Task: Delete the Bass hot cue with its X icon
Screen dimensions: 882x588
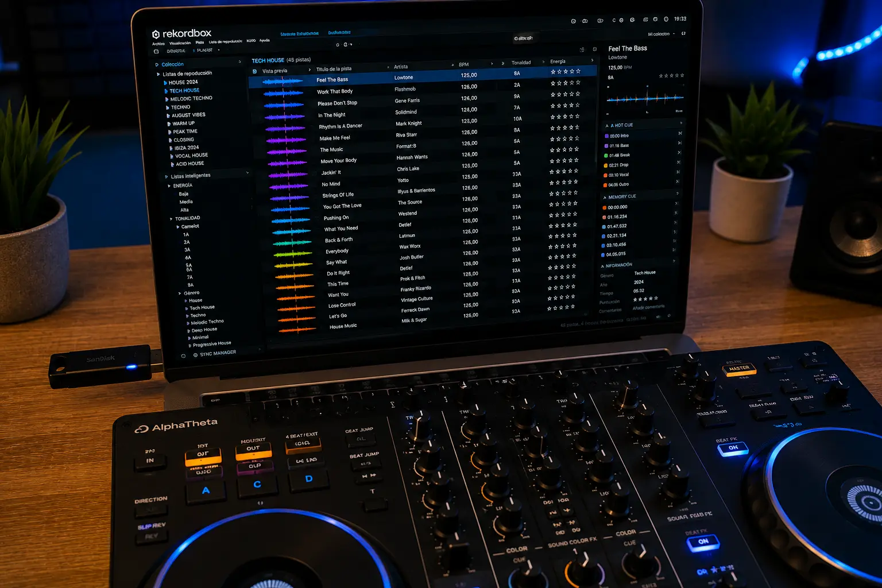Action: [679, 143]
